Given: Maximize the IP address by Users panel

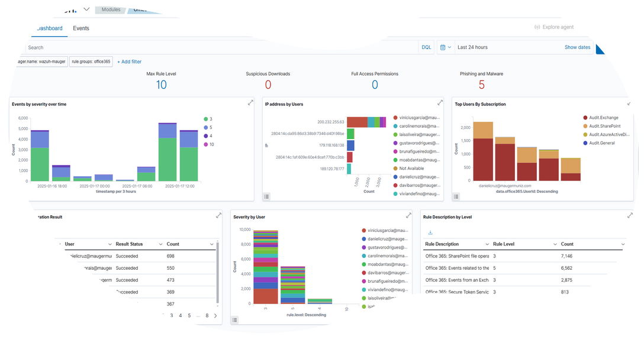Looking at the screenshot, I should 440,103.
